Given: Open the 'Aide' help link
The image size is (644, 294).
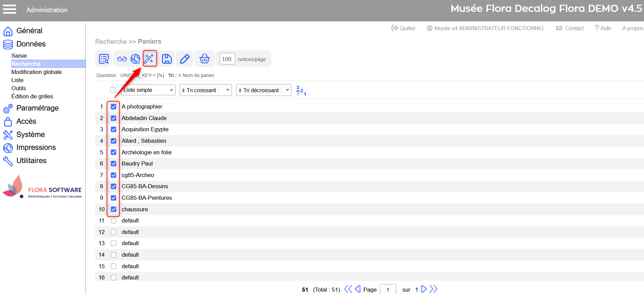Looking at the screenshot, I should pyautogui.click(x=603, y=28).
